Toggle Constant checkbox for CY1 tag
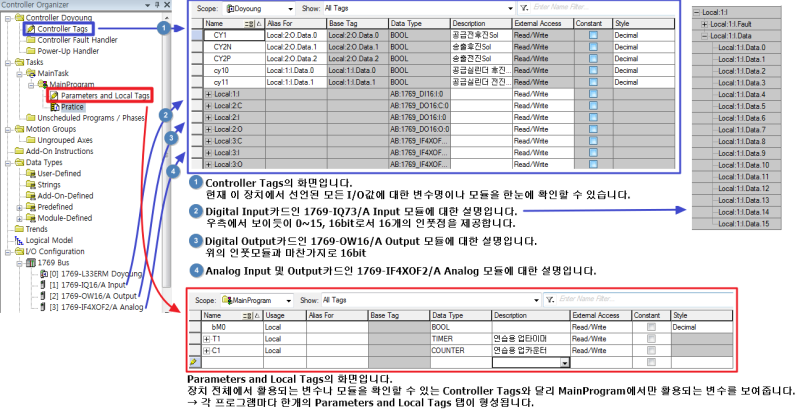This screenshot has height=410, width=800. [x=593, y=35]
